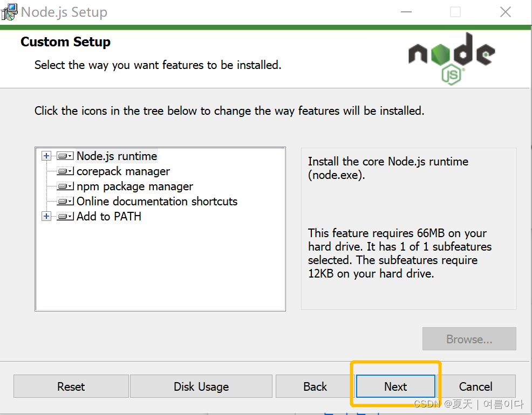The image size is (532, 415).
Task: Select Online documentation shortcuts tree item
Action: pyautogui.click(x=157, y=202)
